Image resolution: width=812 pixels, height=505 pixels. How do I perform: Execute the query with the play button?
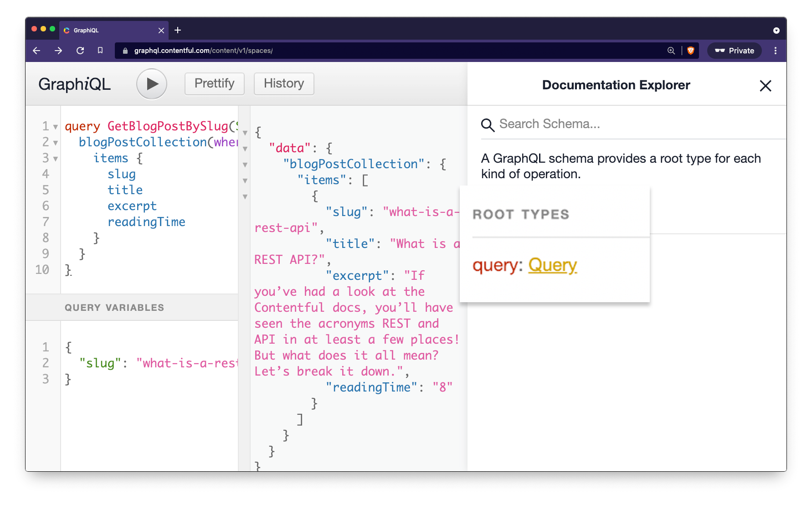152,84
